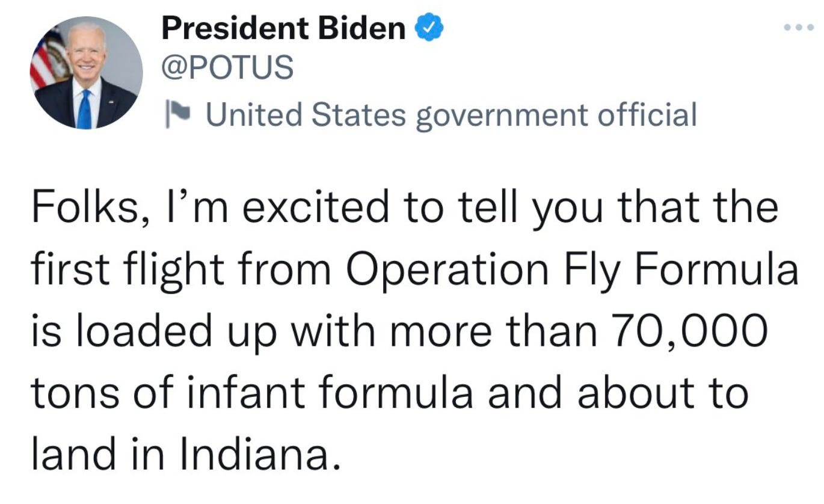The image size is (824, 504).
Task: Open President Biden's profile picture
Action: point(86,73)
